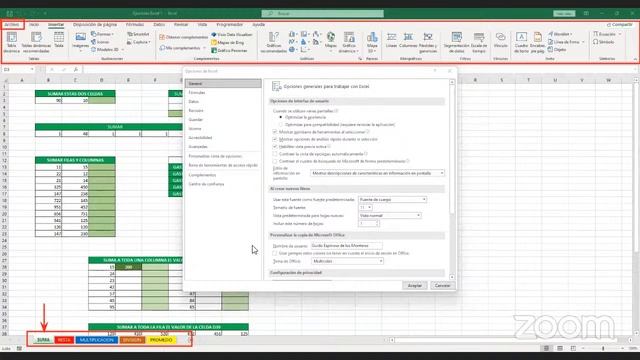Open the RESTA sheet tab
The width and height of the screenshot is (640, 360).
[64, 340]
